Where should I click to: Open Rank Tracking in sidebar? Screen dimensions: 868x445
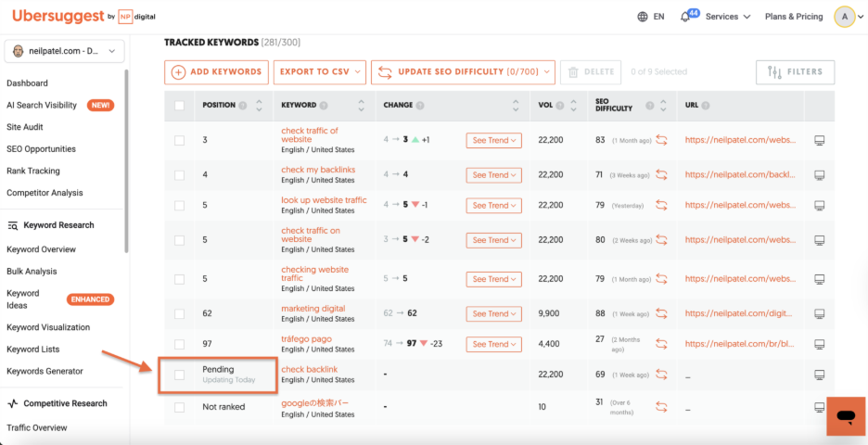[x=33, y=171]
